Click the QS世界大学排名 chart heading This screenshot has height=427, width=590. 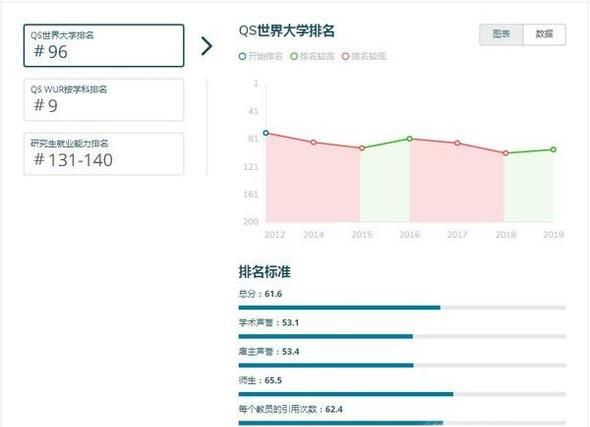(287, 31)
